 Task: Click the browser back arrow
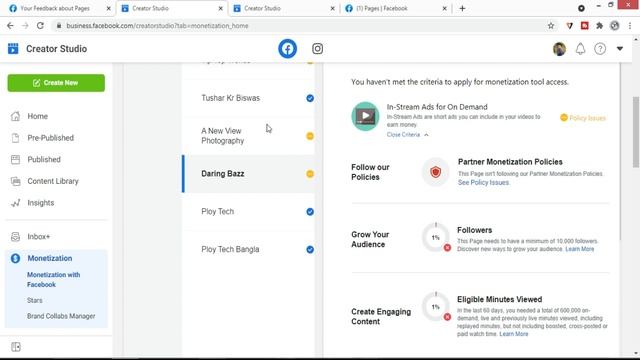(10, 26)
